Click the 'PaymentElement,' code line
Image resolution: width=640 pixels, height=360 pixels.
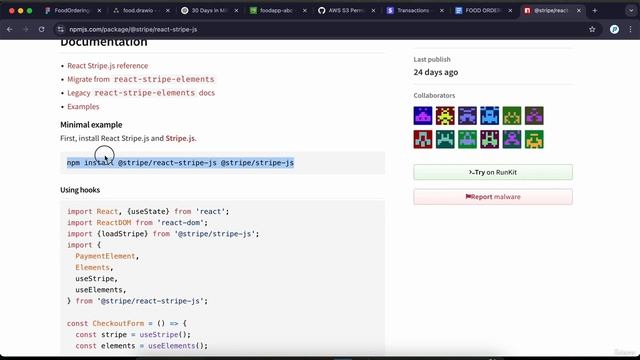pos(107,256)
